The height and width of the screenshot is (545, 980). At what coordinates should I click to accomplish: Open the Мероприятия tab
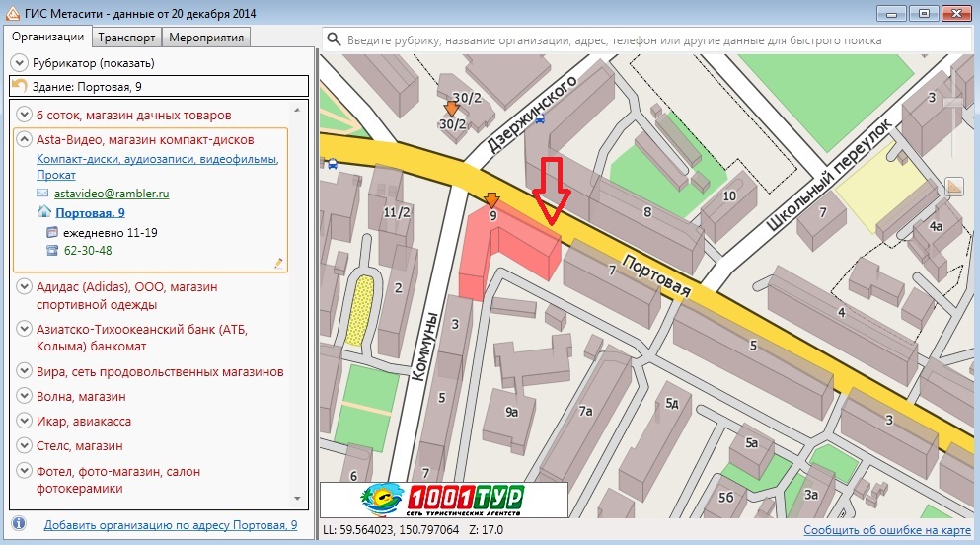(x=205, y=38)
